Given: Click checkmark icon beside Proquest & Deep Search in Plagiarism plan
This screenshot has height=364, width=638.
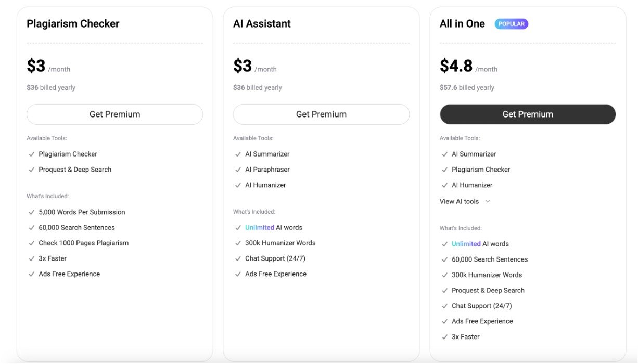Looking at the screenshot, I should click(x=32, y=170).
